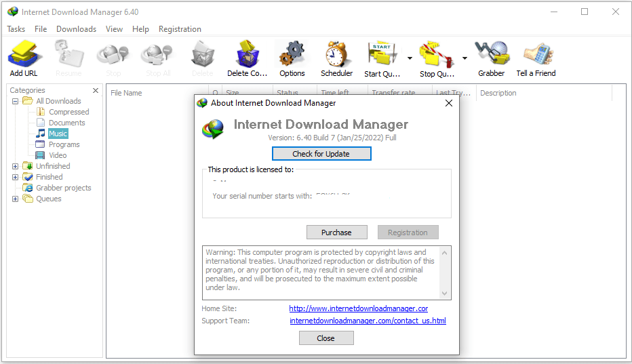
Task: Select the Grabber projects icon
Action: 28,188
